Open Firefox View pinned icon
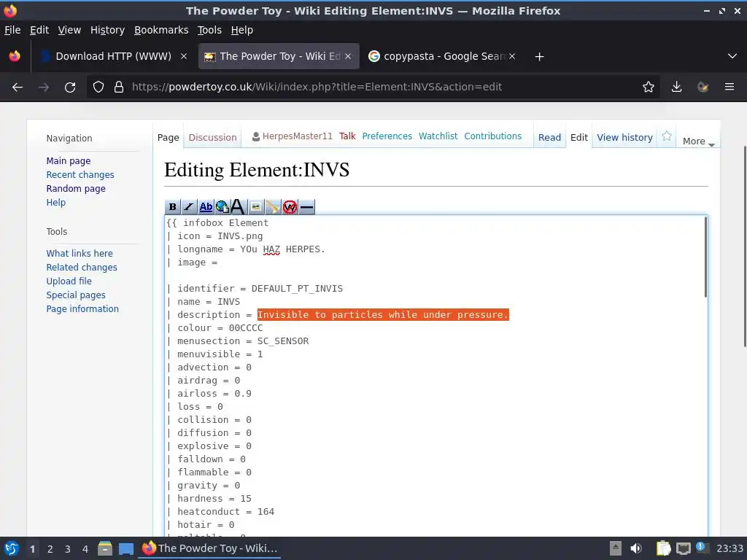This screenshot has width=747, height=560. click(x=15, y=56)
